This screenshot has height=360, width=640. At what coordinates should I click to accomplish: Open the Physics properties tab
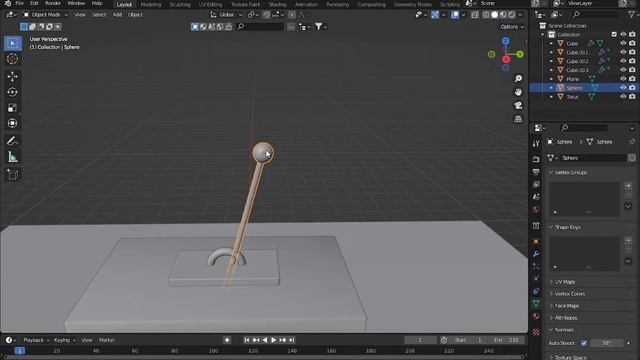[536, 279]
